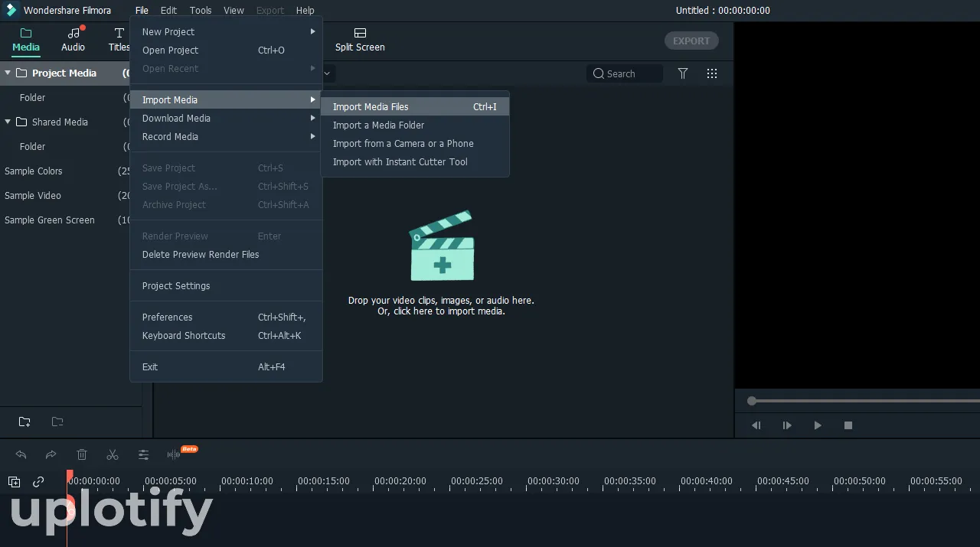Image resolution: width=980 pixels, height=547 pixels.
Task: Select Folder under Project Media
Action: (33, 98)
